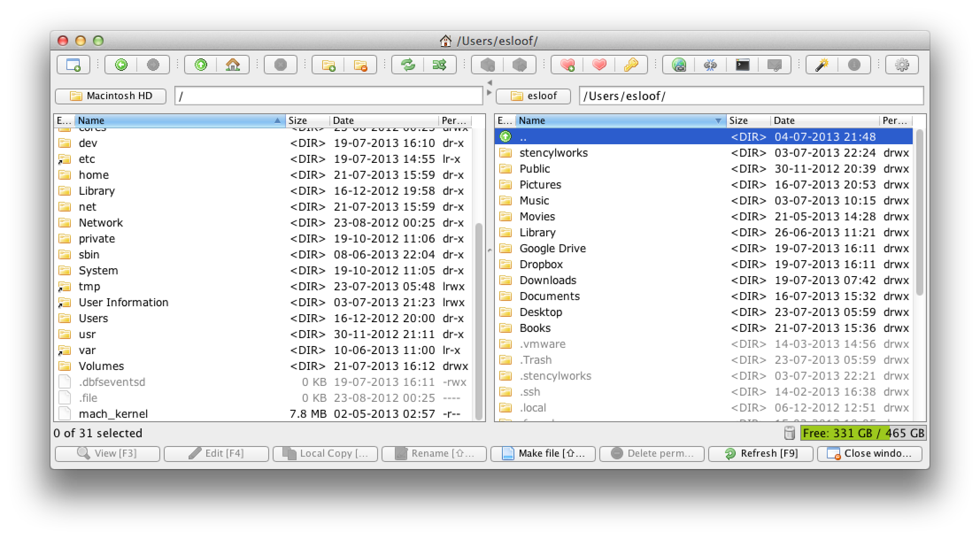Click the grey Unpack files icon
The width and height of the screenshot is (980, 539).
520,65
